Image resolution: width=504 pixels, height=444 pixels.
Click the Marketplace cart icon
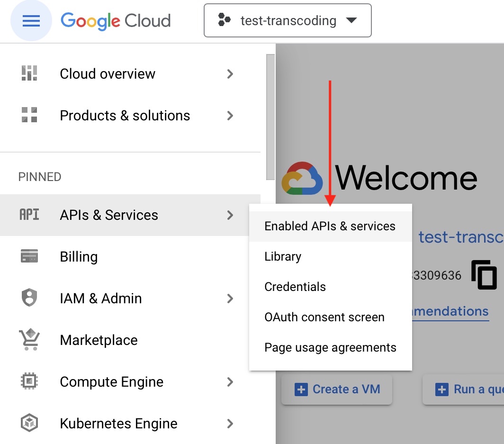pos(29,339)
